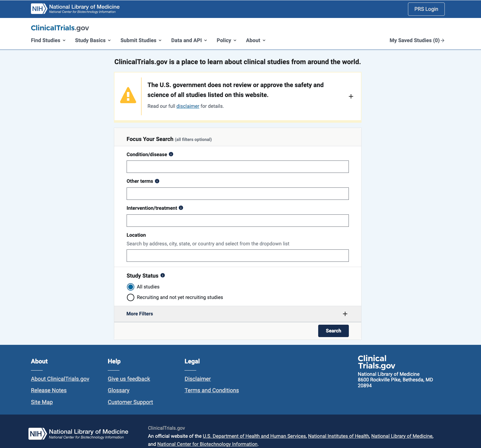481x448 pixels.
Task: Expand the More Filters section
Action: pyautogui.click(x=345, y=314)
